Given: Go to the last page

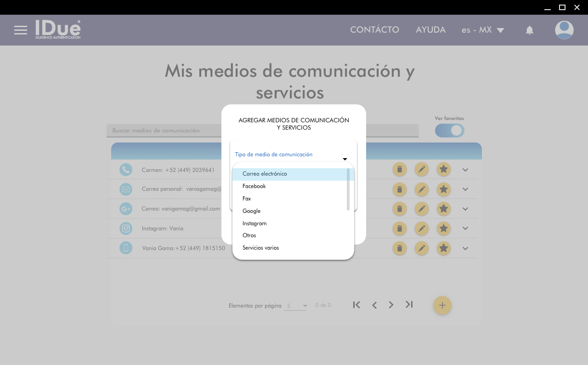Looking at the screenshot, I should 409,304.
